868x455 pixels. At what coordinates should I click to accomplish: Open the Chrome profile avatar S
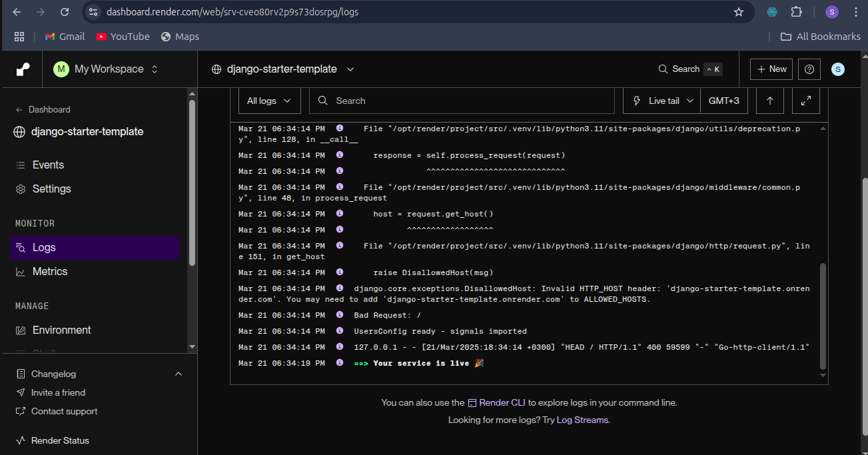tap(832, 12)
